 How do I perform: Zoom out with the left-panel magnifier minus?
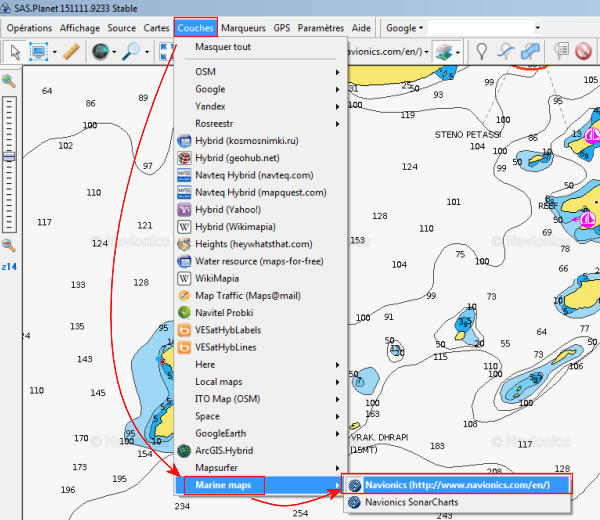coord(9,245)
